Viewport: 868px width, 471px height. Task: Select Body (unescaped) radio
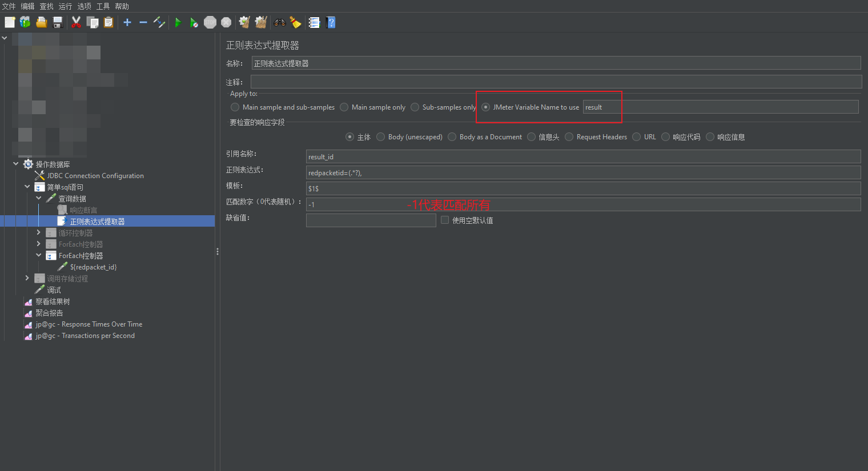coord(380,137)
